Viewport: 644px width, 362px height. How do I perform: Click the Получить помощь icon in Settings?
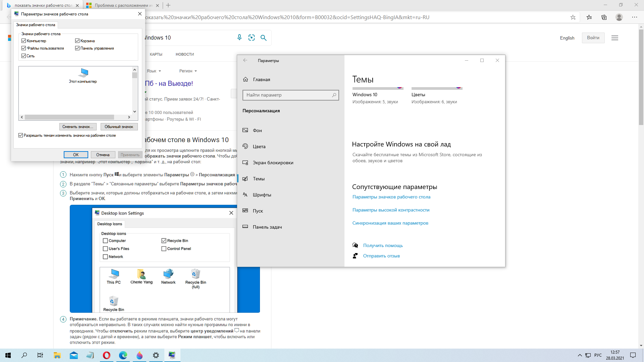click(x=355, y=245)
